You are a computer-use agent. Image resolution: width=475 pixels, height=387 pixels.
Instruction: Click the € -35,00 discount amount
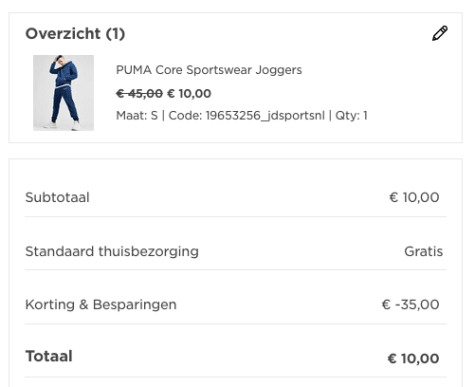pos(410,304)
